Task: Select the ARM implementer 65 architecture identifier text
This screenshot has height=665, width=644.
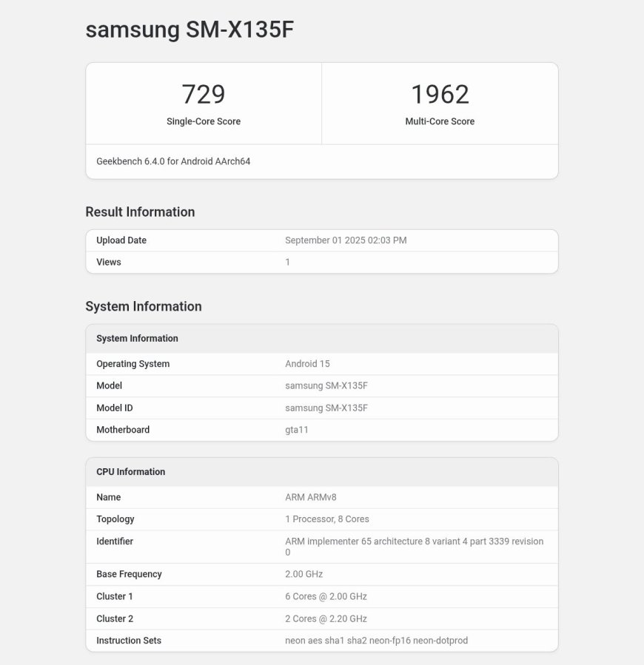Action: pyautogui.click(x=415, y=547)
